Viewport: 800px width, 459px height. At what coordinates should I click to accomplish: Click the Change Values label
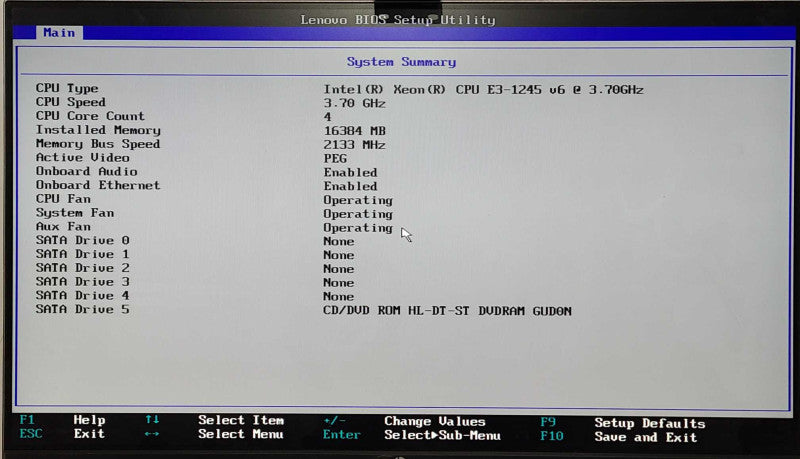(435, 421)
